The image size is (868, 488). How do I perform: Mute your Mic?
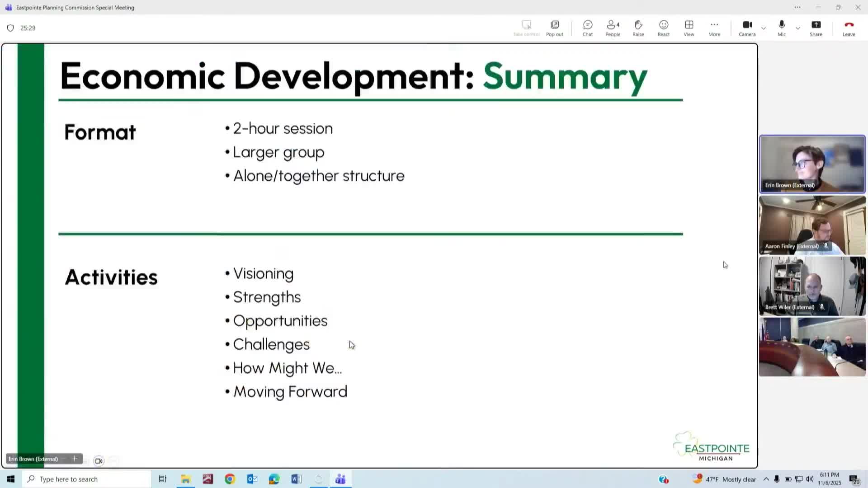click(x=781, y=28)
